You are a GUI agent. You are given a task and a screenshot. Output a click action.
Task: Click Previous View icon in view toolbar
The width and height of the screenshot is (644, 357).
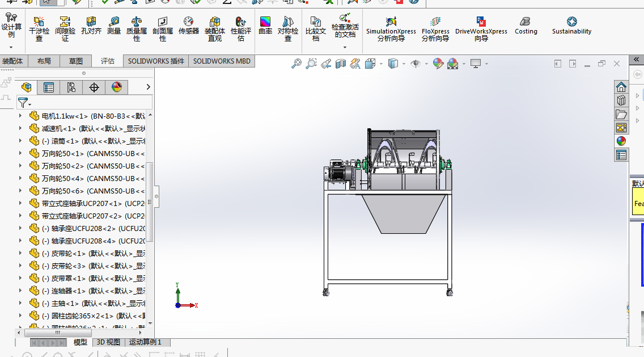pos(326,64)
